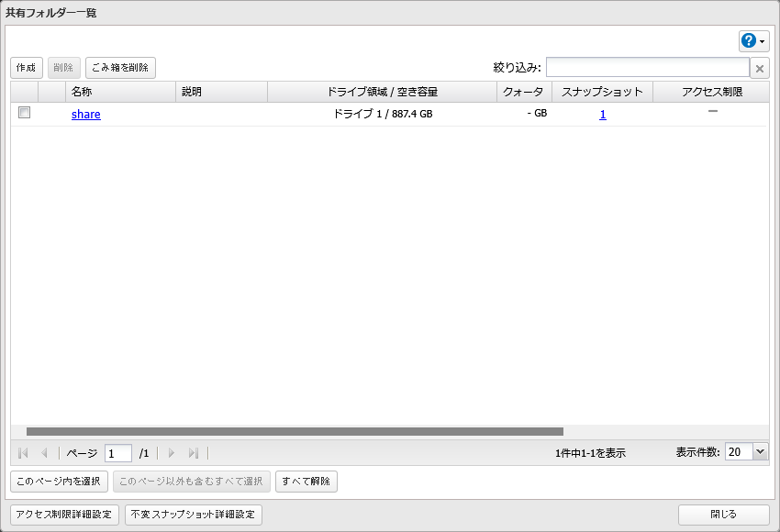Click このページ内を選択 button
The image size is (780, 532).
tap(60, 482)
